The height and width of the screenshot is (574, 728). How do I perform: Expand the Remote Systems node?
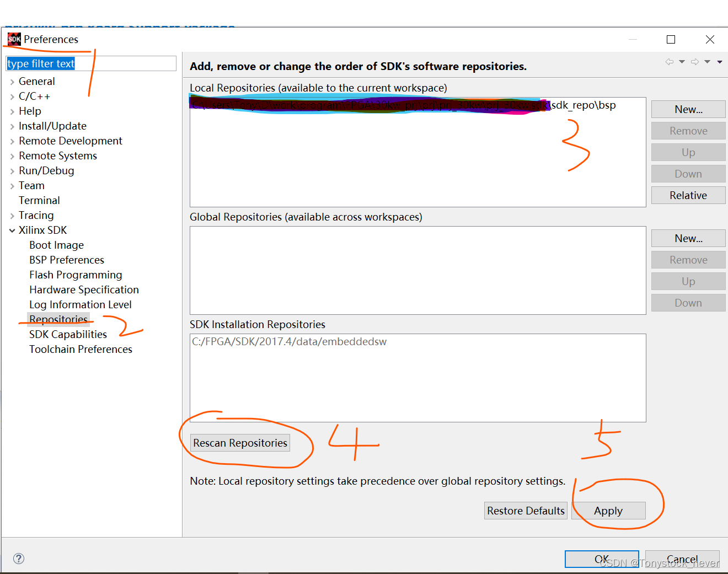[12, 156]
